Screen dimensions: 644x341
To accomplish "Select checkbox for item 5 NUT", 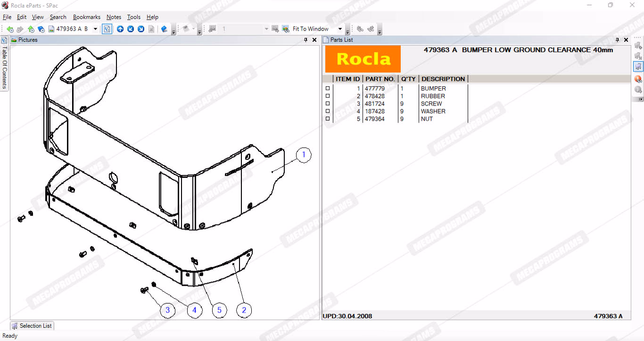I will [x=328, y=119].
